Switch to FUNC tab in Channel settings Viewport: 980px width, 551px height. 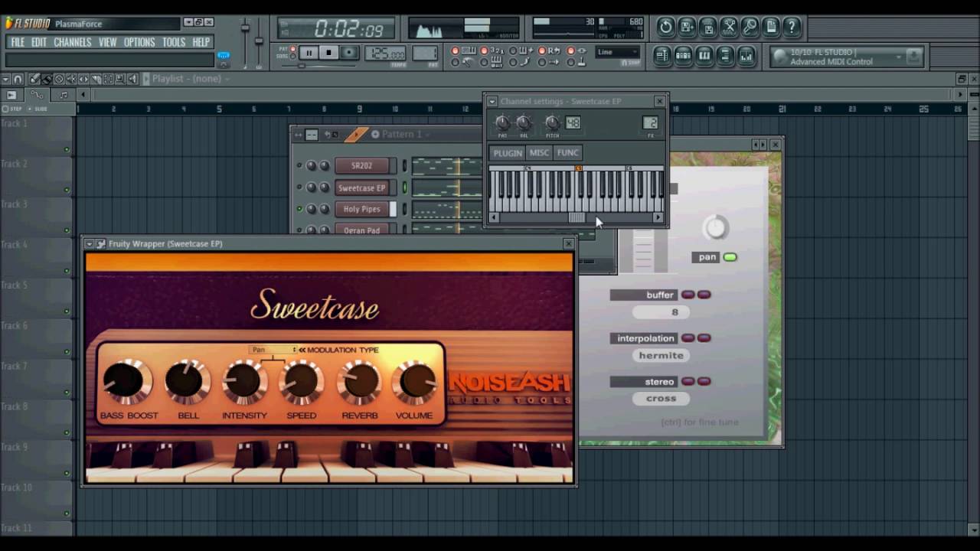tap(567, 153)
